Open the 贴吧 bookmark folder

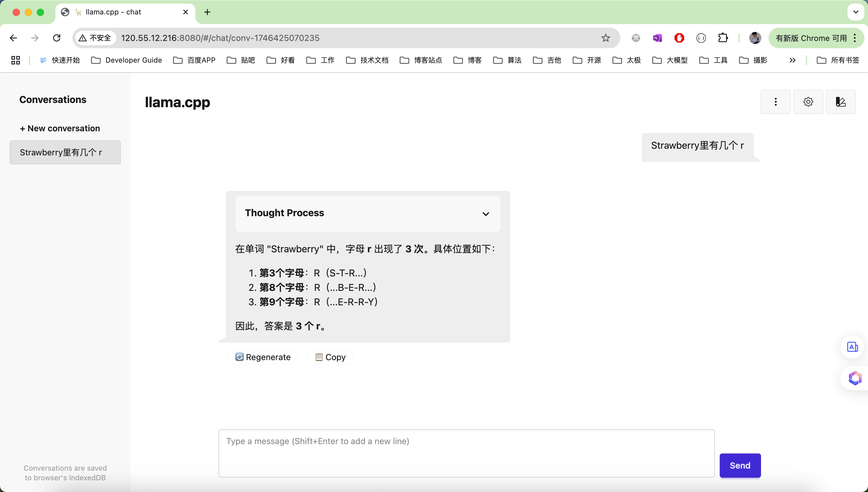241,60
